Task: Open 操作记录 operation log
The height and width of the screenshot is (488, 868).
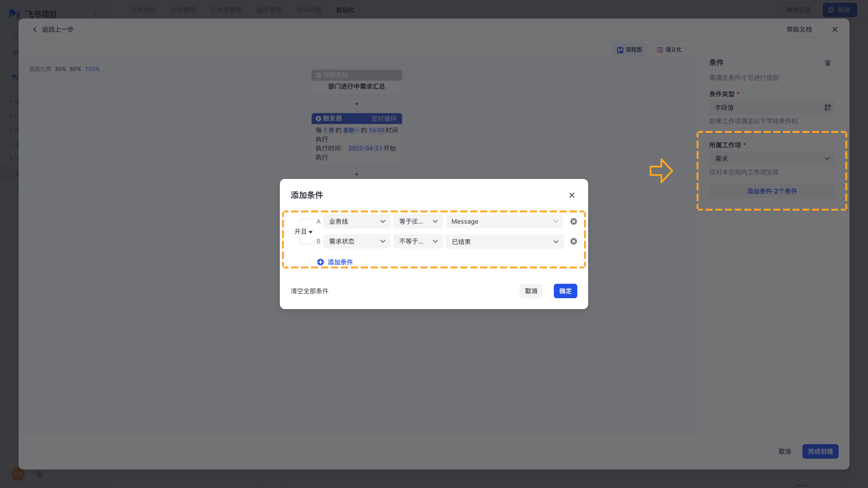Action: point(799,10)
